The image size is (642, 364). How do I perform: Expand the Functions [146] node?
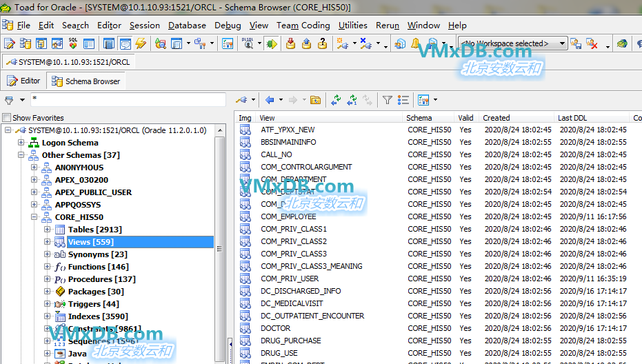pos(47,267)
